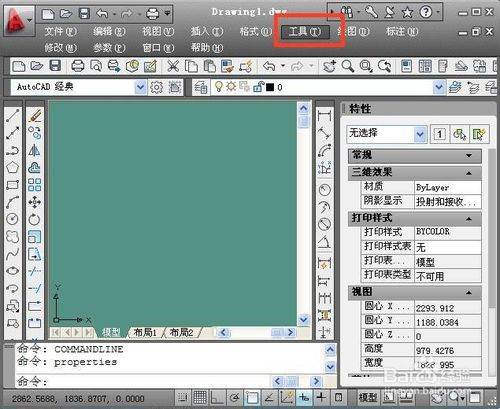Select the Mirror tool
The image size is (500, 409).
click(34, 151)
